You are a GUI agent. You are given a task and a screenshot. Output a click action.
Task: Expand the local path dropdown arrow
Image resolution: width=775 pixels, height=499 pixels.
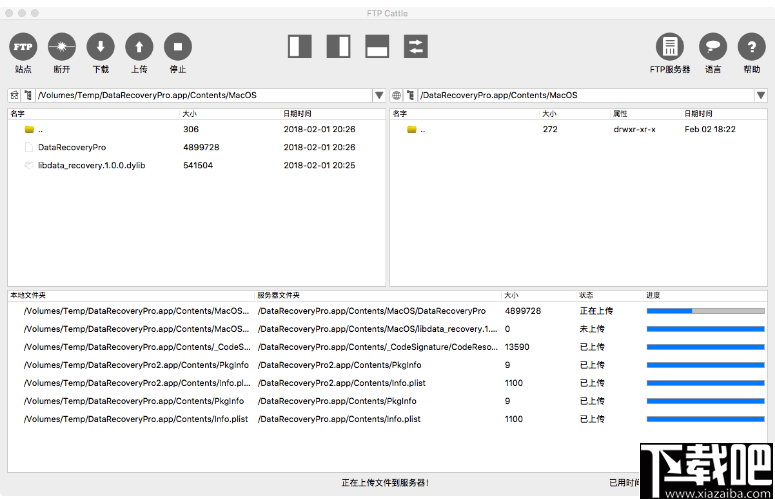[x=379, y=95]
